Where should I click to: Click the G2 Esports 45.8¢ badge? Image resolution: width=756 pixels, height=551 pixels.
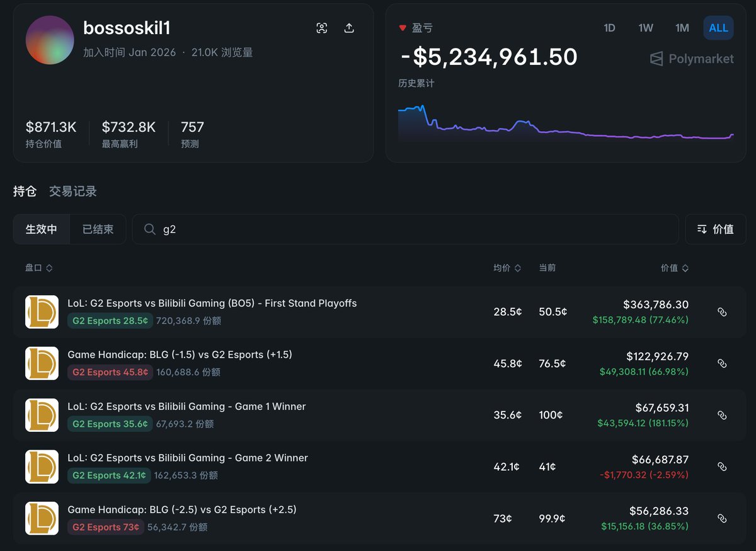[110, 373]
